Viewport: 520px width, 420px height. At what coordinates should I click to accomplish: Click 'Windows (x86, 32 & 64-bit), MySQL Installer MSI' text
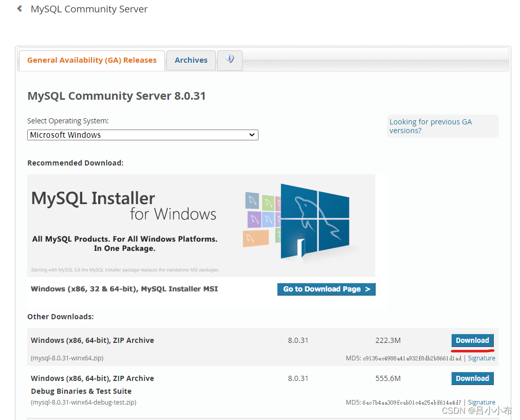tap(124, 289)
